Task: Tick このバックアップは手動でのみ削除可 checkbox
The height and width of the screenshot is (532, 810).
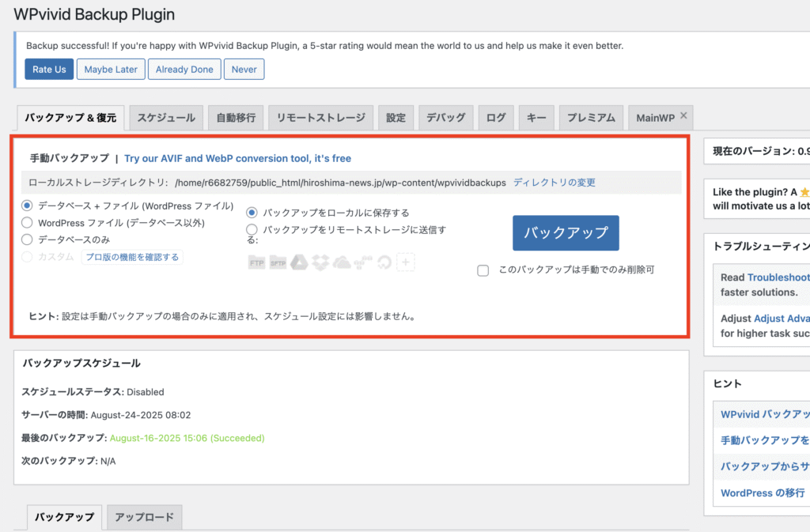Action: pos(483,270)
